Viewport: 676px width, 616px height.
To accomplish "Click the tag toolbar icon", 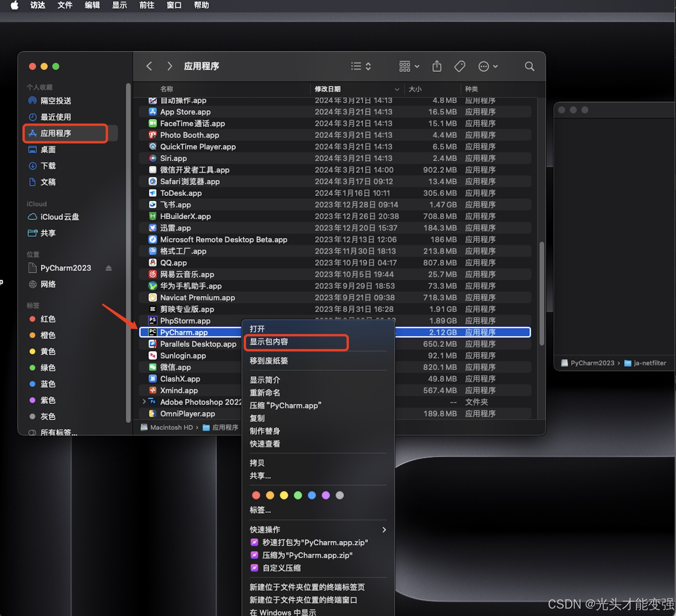I will click(x=460, y=66).
